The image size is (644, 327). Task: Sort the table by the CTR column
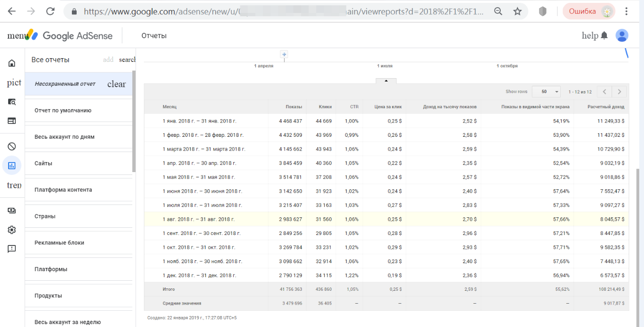[354, 107]
